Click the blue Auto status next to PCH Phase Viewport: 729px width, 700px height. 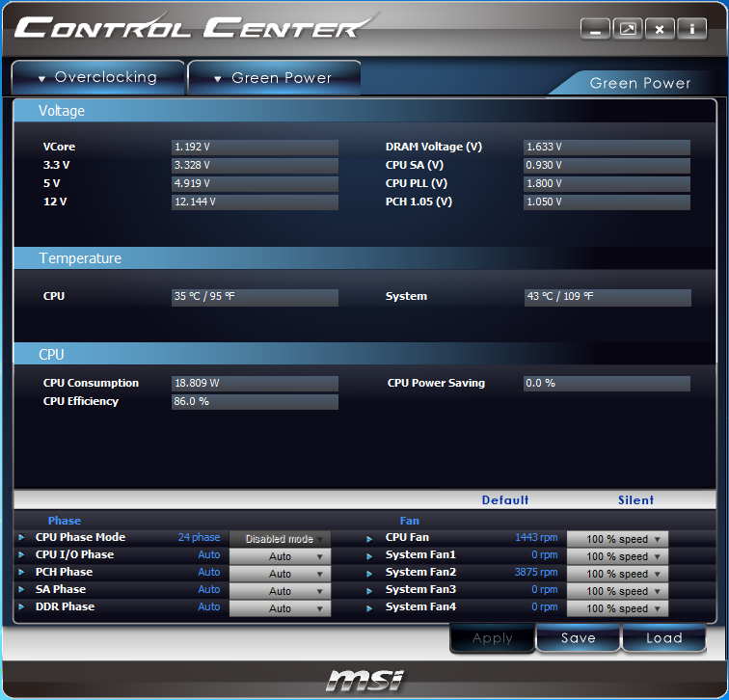click(208, 572)
